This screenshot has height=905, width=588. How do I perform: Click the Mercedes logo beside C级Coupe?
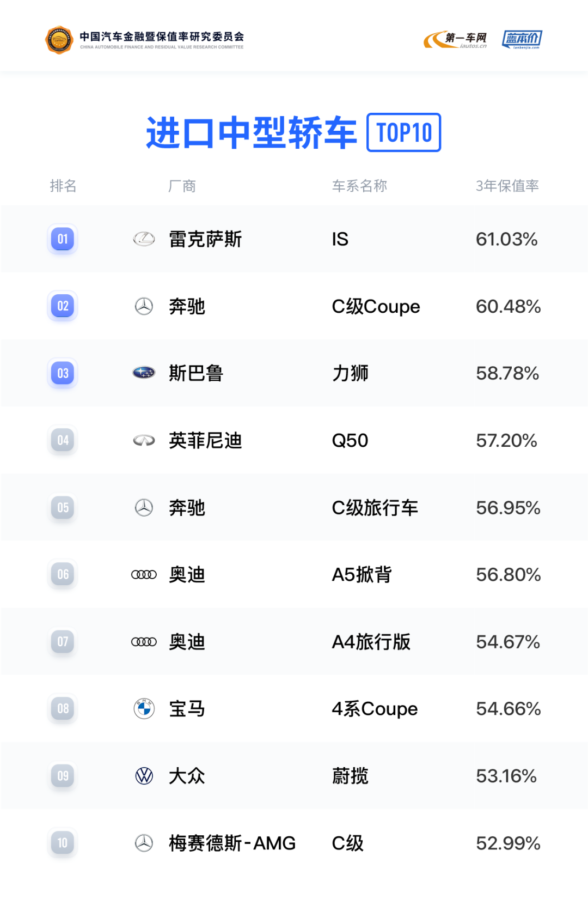[144, 306]
